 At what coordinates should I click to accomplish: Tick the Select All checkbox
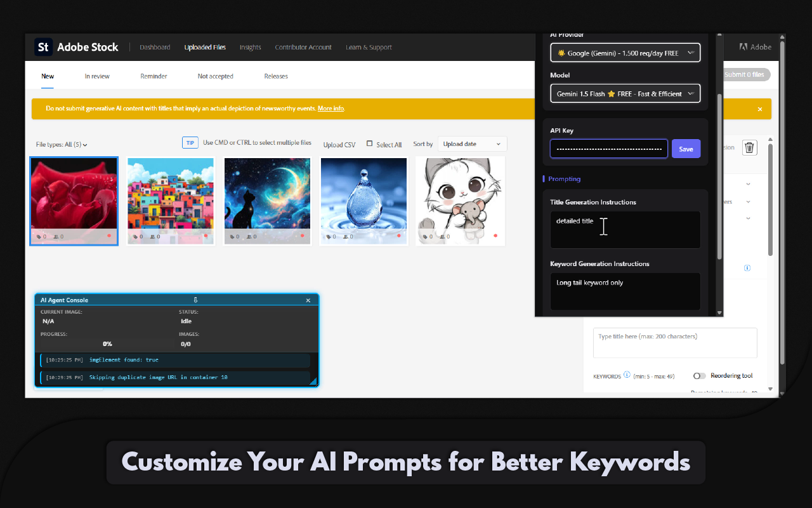pos(370,144)
